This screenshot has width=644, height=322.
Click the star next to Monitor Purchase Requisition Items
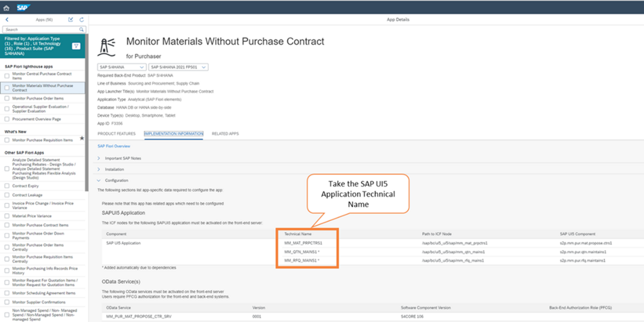point(82,138)
